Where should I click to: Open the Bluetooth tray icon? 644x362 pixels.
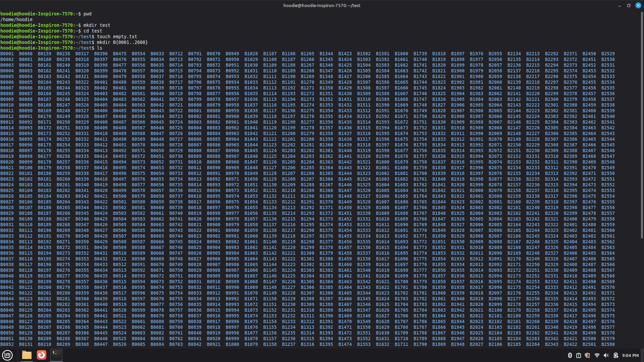[570, 355]
